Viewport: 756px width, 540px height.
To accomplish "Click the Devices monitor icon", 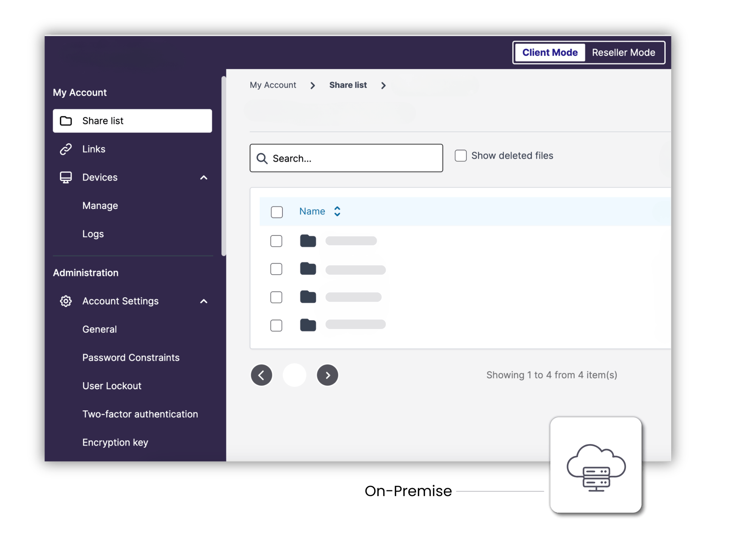I will point(66,177).
